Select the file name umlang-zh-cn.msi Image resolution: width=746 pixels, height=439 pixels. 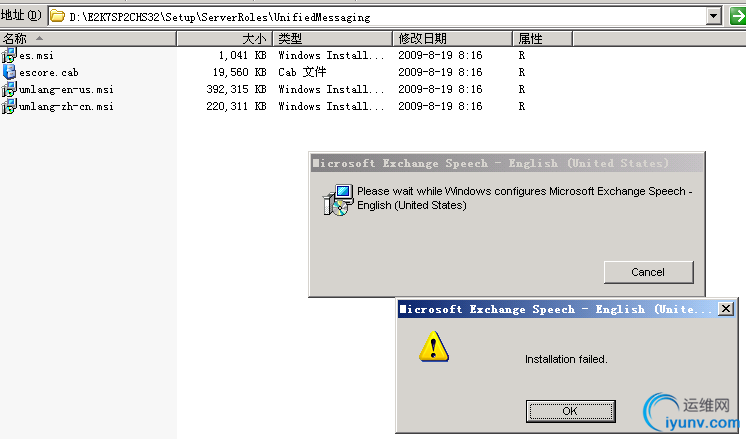pos(66,107)
